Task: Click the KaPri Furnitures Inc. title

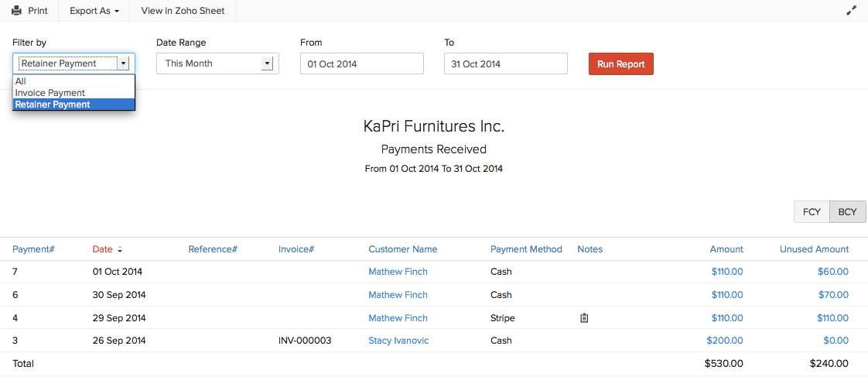Action: [434, 126]
